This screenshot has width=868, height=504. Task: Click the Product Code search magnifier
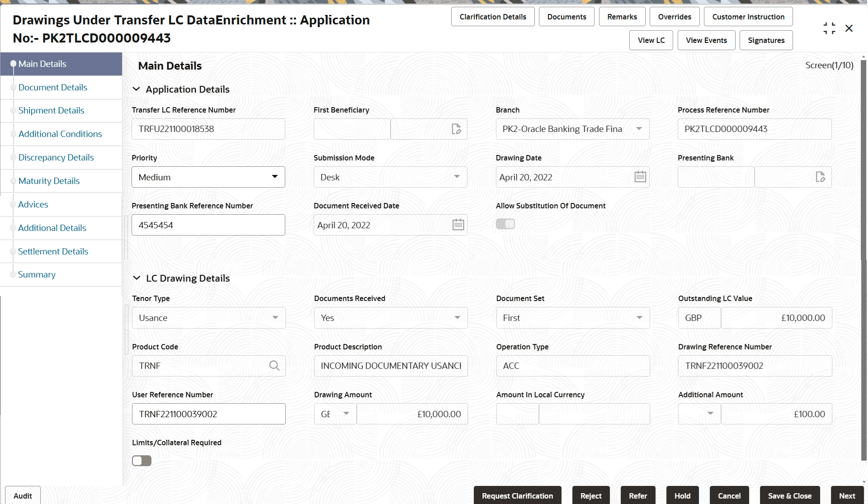pos(274,366)
